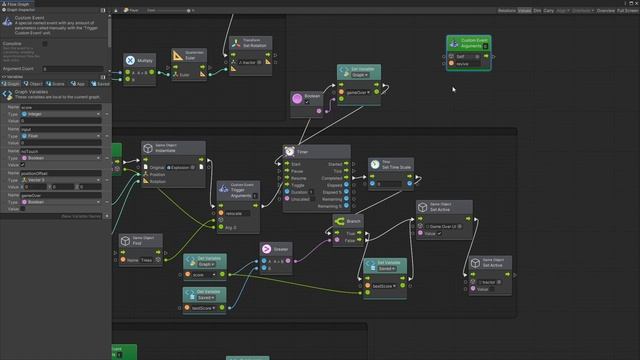Open Saved scope dropdown on Get Variable bestScore
The height and width of the screenshot is (360, 640).
coord(207,298)
